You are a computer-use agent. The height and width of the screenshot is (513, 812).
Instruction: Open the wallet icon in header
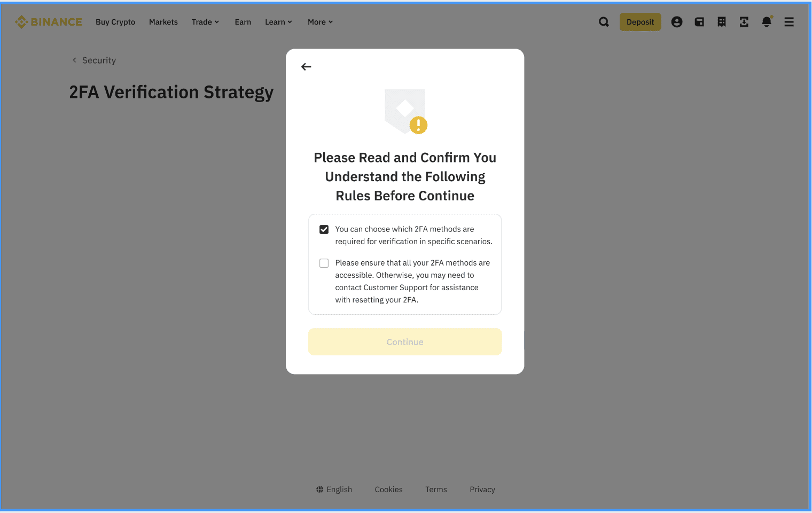699,22
